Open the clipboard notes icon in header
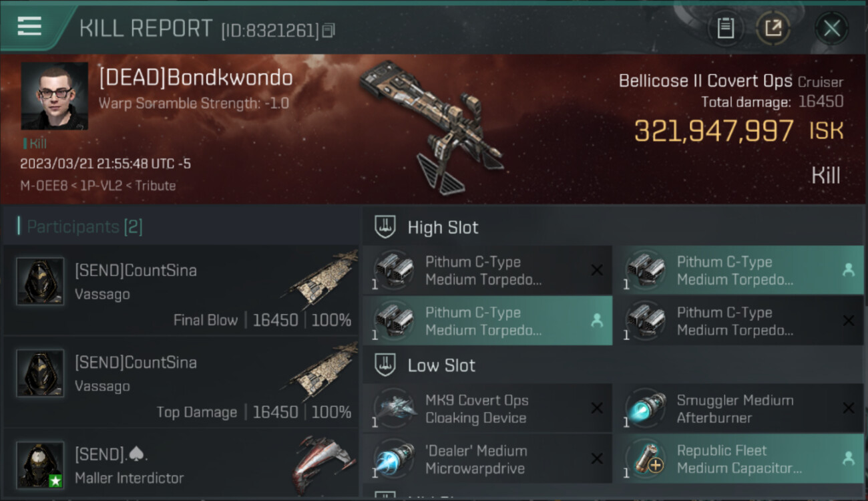868x501 pixels. point(726,28)
